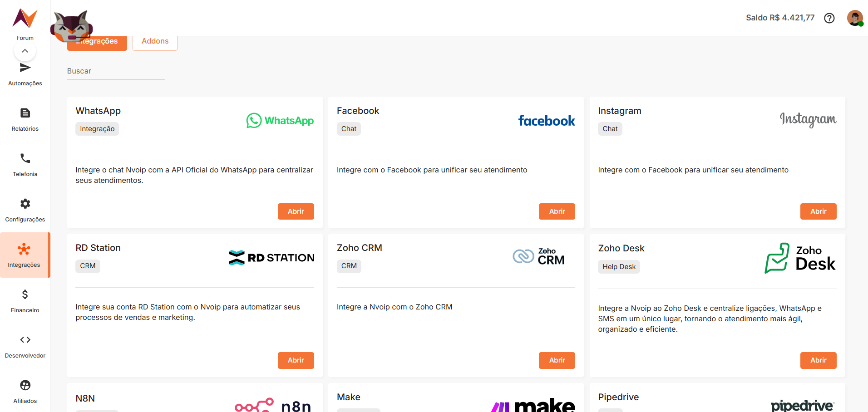Click the Relatórios document icon
This screenshot has width=868, height=412.
pyautogui.click(x=25, y=113)
